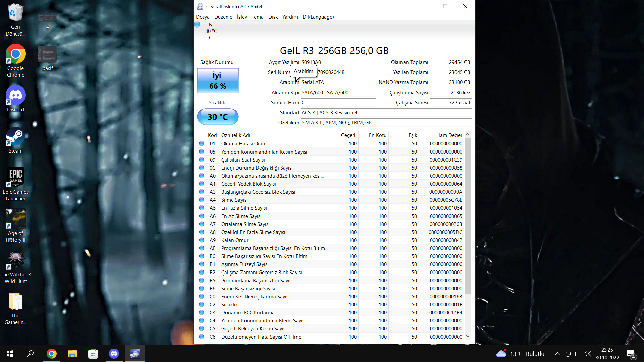Click the 33100 GB NAND writes value
Screen dimensions: 644x362
(450, 82)
